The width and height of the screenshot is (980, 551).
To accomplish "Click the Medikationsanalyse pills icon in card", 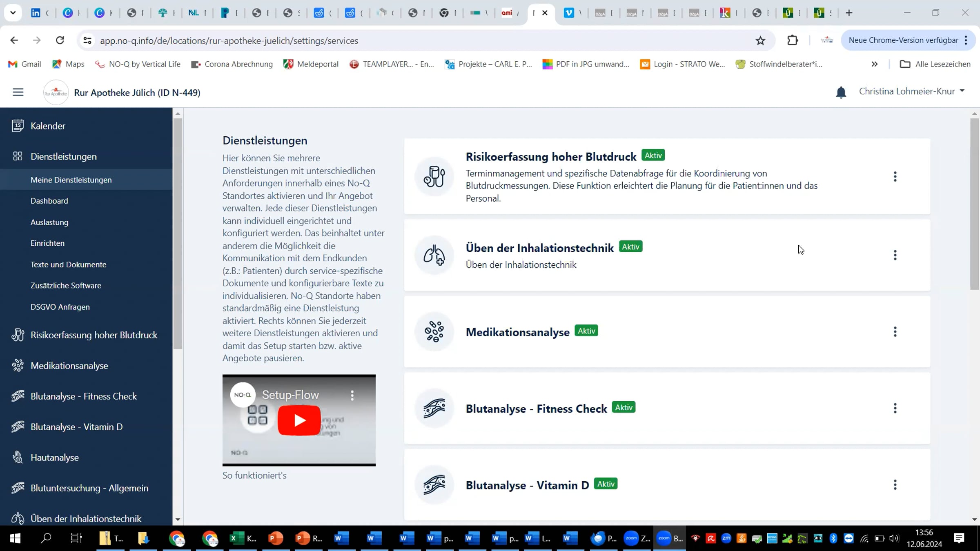I will point(434,332).
